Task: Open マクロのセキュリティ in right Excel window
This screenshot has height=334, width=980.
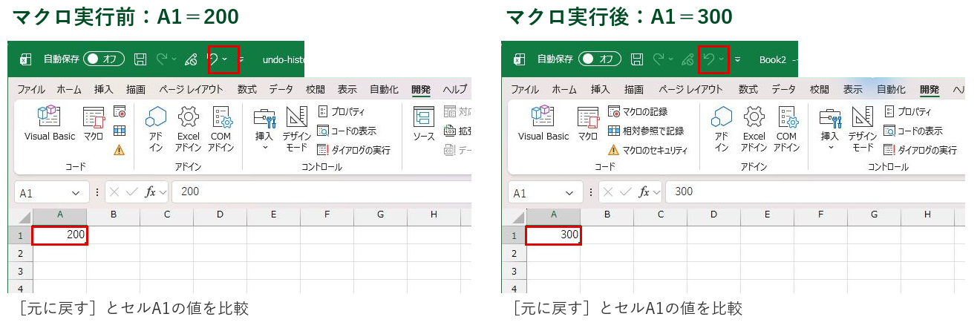Action: pyautogui.click(x=647, y=150)
